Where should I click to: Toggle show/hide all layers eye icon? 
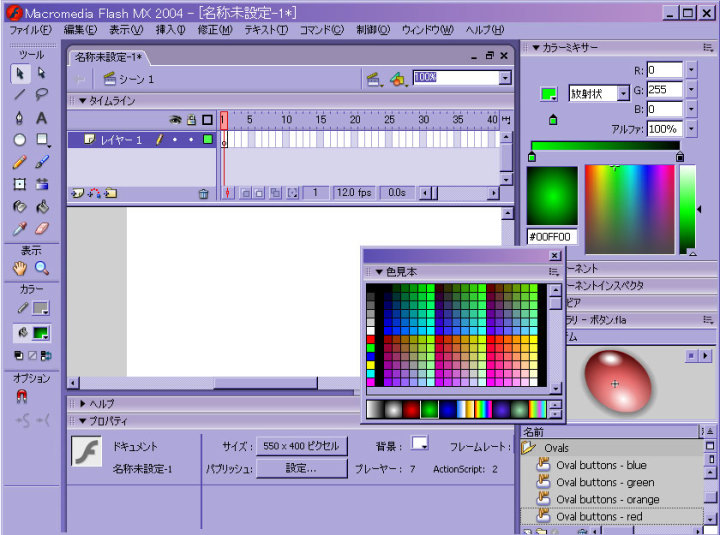(175, 120)
